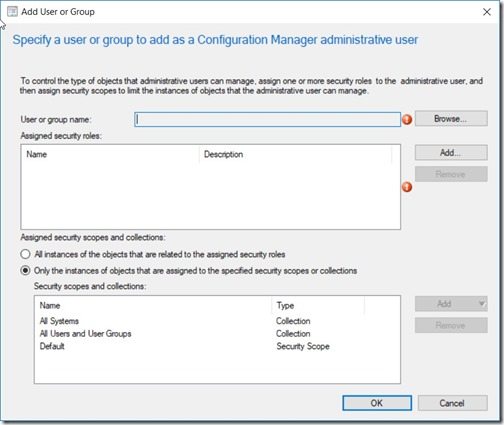Select the All Systems row
The image size is (504, 425).
pyautogui.click(x=217, y=321)
